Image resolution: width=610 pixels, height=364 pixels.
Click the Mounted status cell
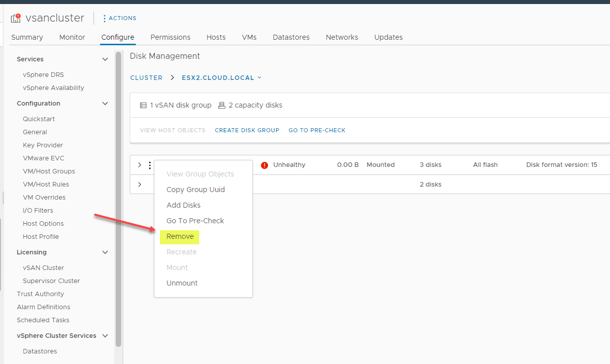point(381,165)
